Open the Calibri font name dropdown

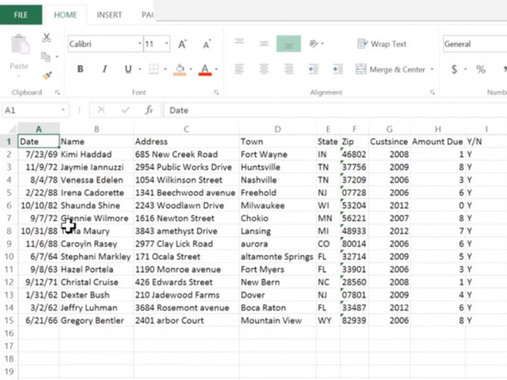coord(139,44)
